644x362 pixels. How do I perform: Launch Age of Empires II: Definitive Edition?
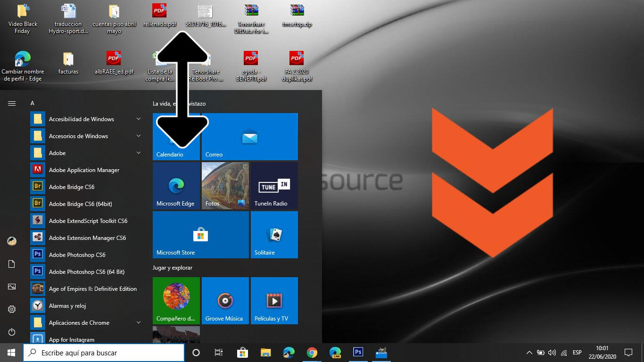[86, 289]
